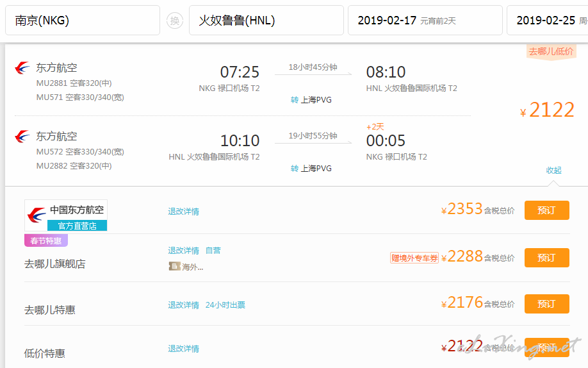The width and height of the screenshot is (588, 368).
Task: Click the 18小时45分钟 duration text
Action: click(313, 67)
